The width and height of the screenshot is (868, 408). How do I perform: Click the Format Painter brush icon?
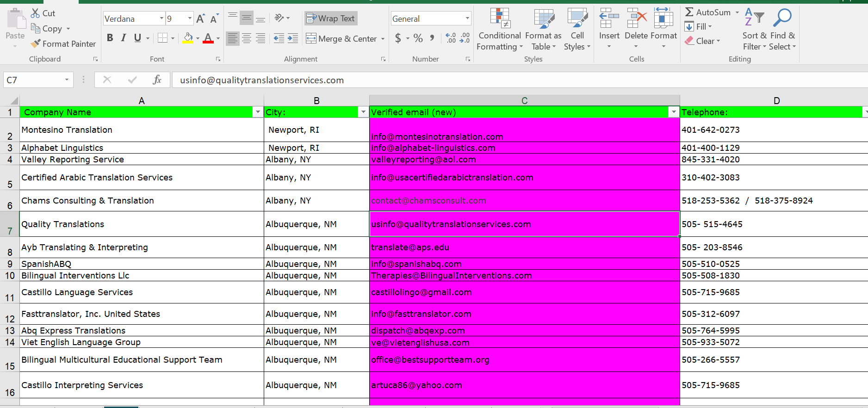pos(36,44)
